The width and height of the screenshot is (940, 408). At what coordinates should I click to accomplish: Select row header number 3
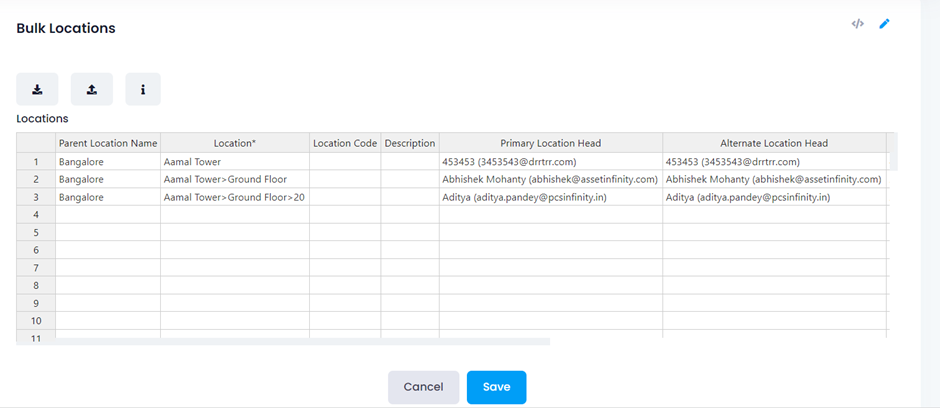(36, 197)
